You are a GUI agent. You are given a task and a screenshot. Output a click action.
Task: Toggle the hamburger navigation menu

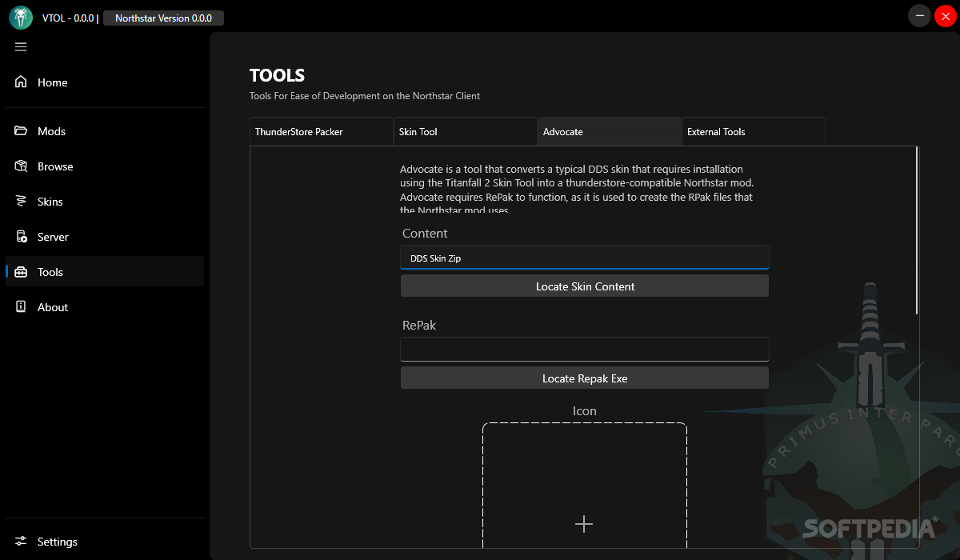(x=21, y=47)
